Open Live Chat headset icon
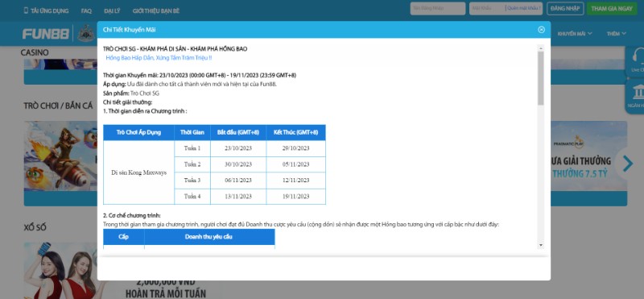 pos(638,57)
